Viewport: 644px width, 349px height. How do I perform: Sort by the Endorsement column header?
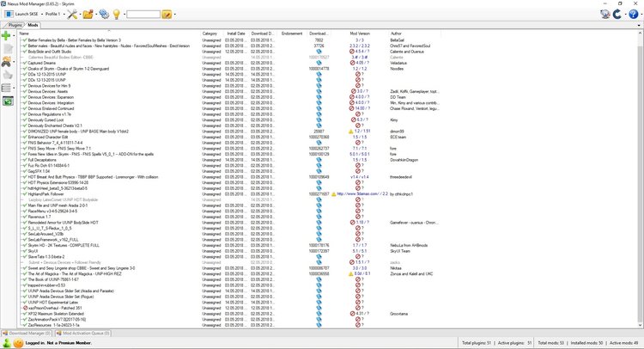tap(292, 34)
